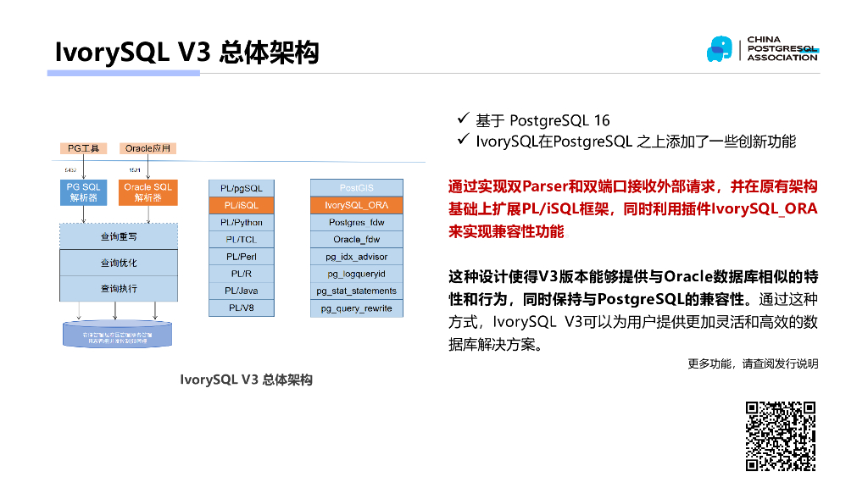Click the '查询重写' box
The width and height of the screenshot is (868, 488).
coord(119,237)
